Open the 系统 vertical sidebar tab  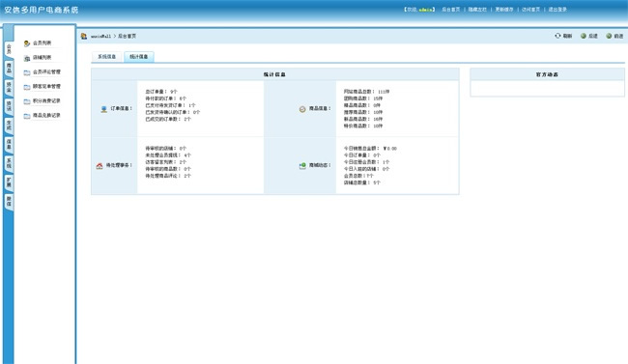coord(9,163)
